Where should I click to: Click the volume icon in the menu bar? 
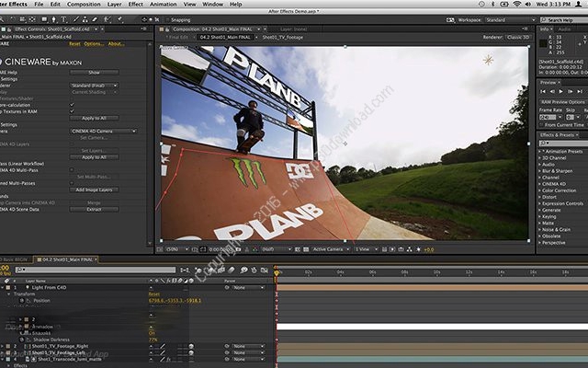coord(528,4)
